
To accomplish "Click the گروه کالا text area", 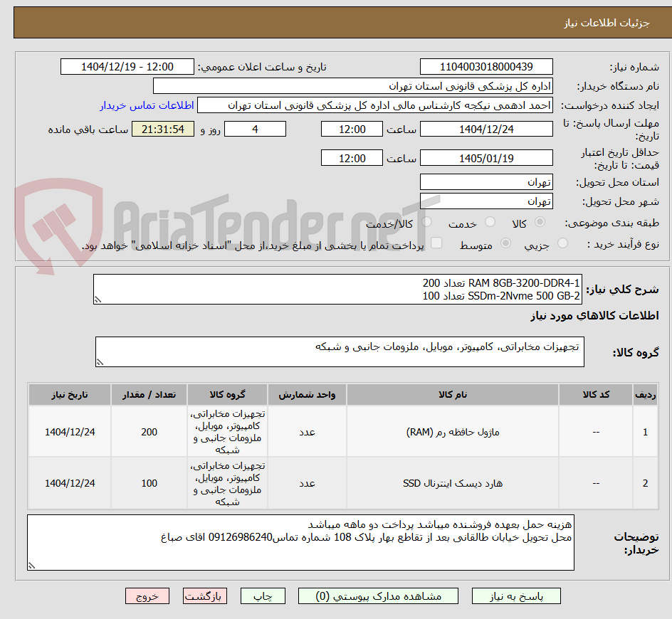I will (340, 351).
